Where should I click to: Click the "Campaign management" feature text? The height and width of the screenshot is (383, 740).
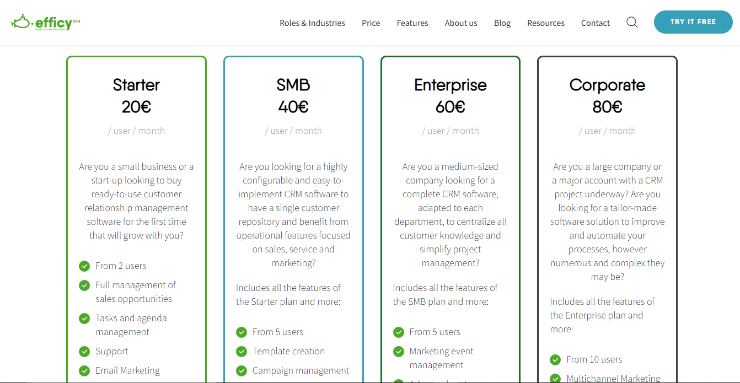coord(301,371)
